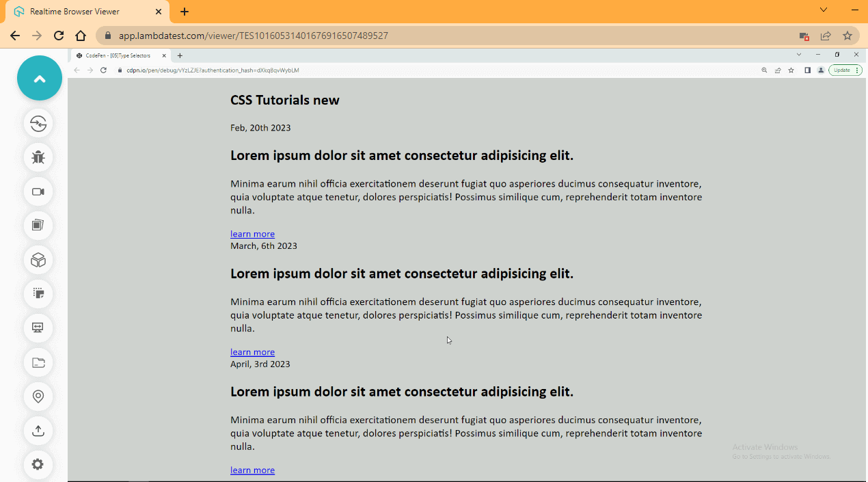Select the device/3D testing icon
This screenshot has height=482, width=868.
38,260
